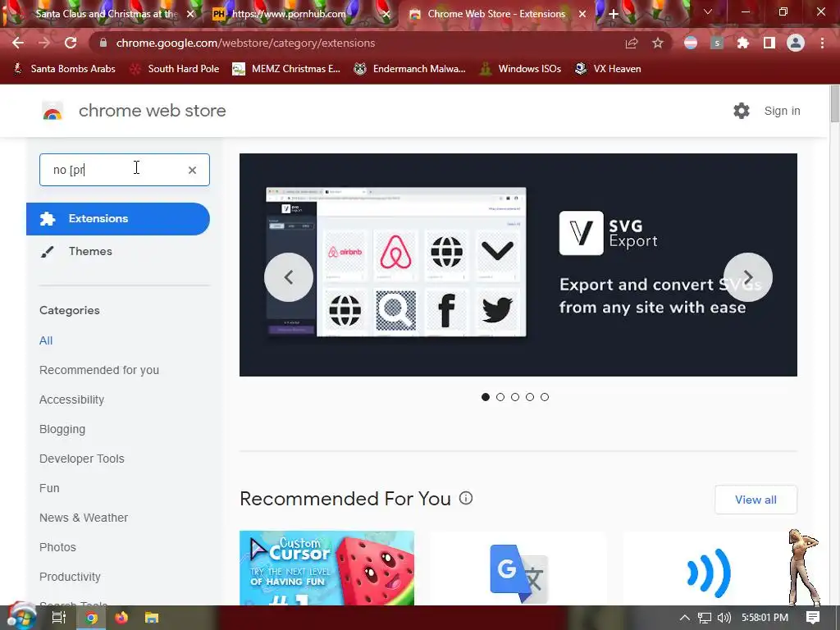This screenshot has width=840, height=630.
Task: Open Custom Cursor extension card
Action: pos(326,568)
